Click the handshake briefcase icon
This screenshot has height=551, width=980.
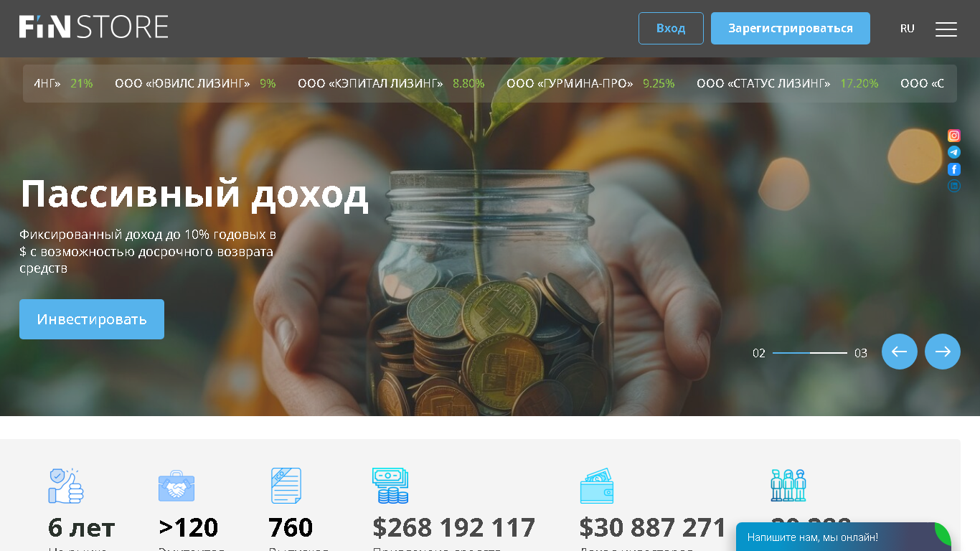click(x=176, y=486)
